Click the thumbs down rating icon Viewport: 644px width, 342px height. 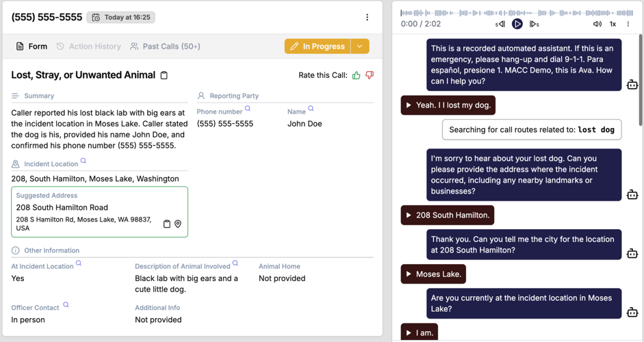pos(370,75)
